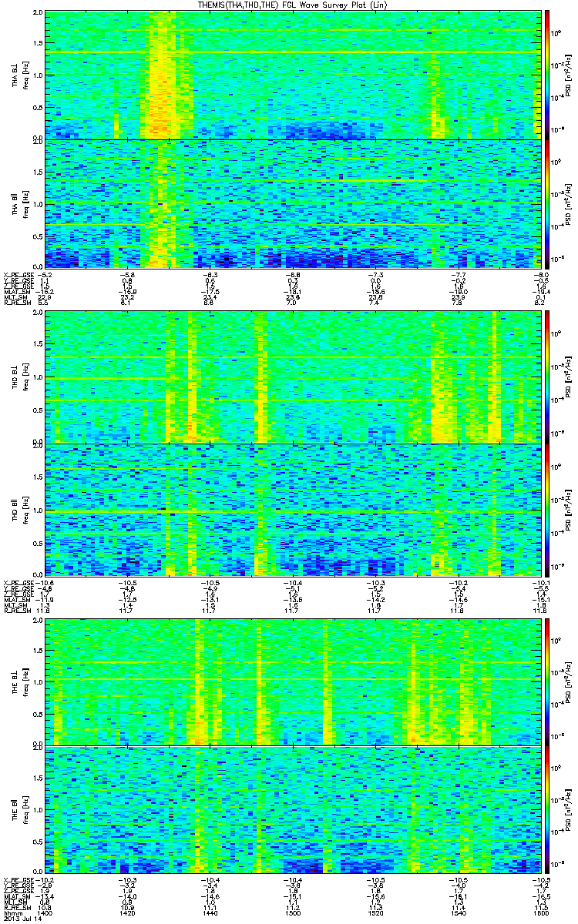The width and height of the screenshot is (578, 924).
Task: Click the color bar beside the THD B⊥ panel
Action: (x=546, y=377)
